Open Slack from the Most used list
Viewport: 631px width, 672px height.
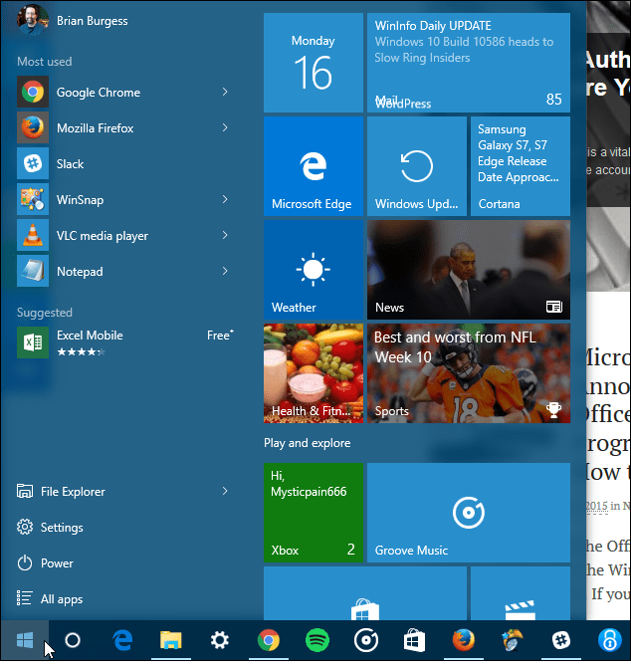pyautogui.click(x=122, y=163)
